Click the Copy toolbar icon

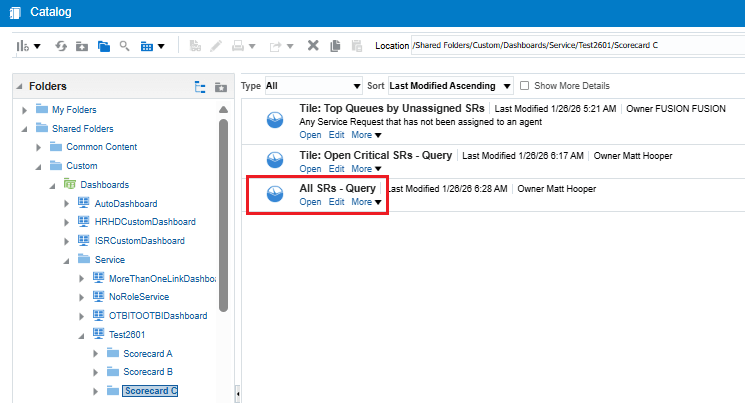pyautogui.click(x=335, y=46)
